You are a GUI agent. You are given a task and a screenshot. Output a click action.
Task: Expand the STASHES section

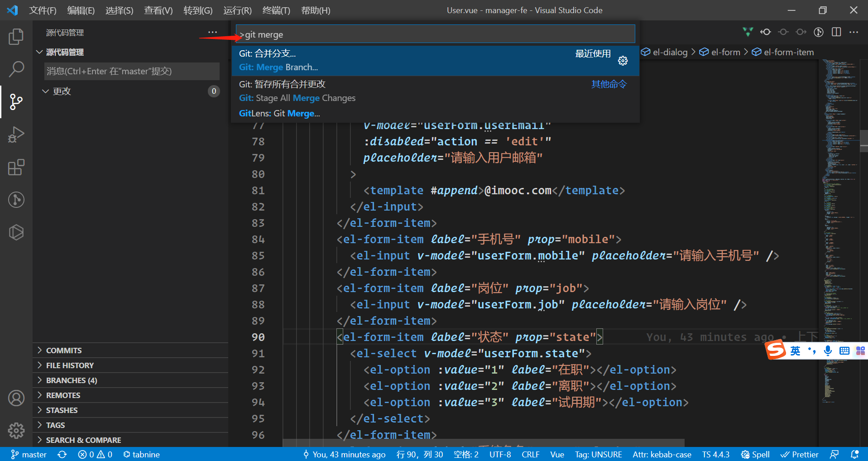coord(130,410)
